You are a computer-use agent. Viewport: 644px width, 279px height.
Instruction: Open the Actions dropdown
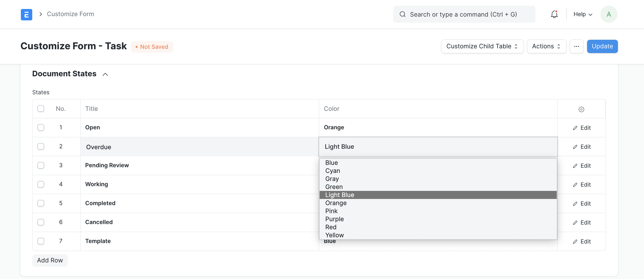[546, 47]
